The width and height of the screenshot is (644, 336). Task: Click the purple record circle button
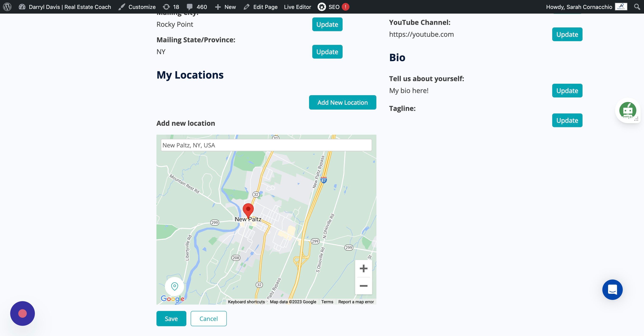(x=23, y=313)
